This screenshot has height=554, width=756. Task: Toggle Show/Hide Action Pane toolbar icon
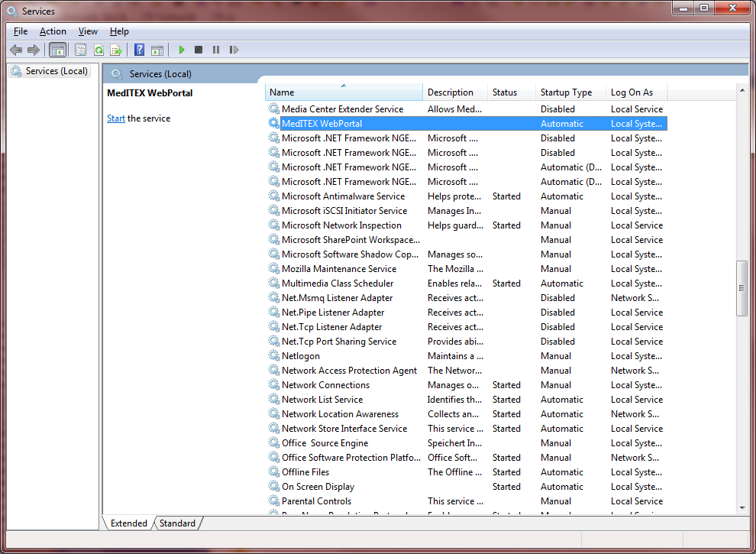(157, 50)
